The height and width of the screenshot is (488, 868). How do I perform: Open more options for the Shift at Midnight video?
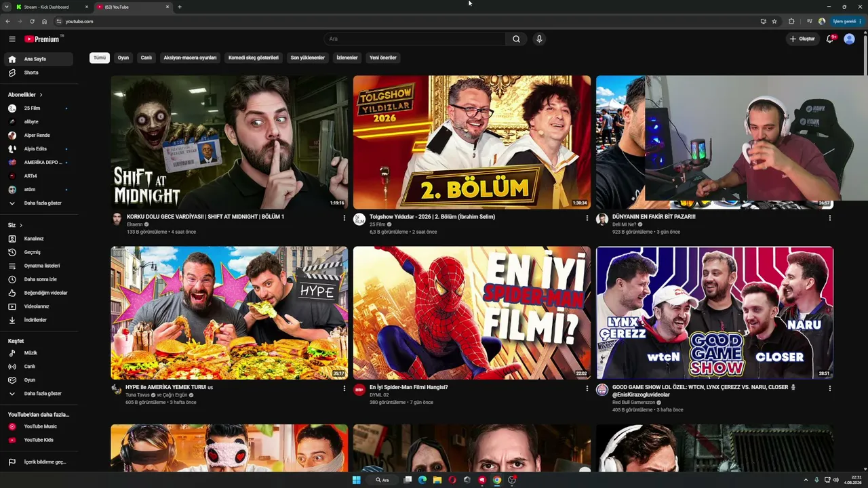coord(344,218)
